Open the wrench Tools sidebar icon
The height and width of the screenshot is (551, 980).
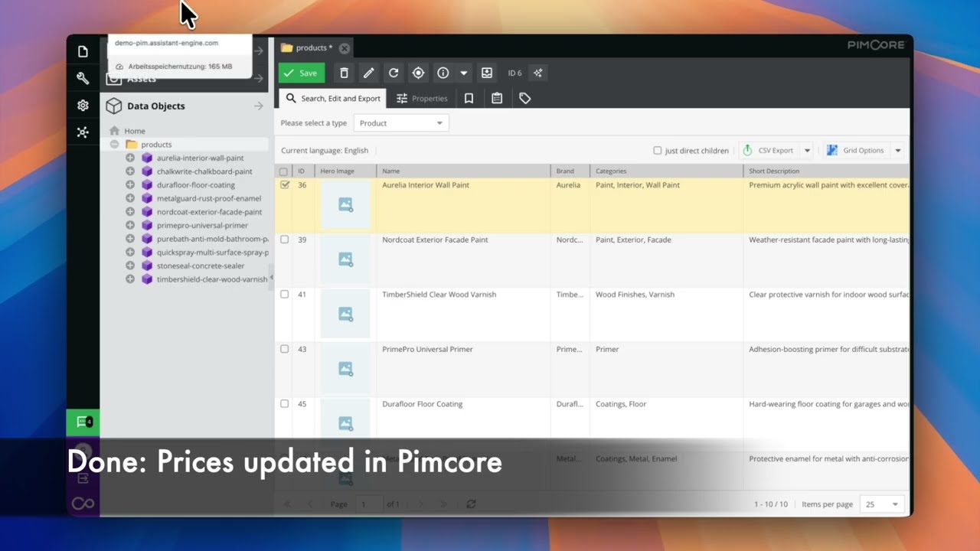click(x=83, y=78)
